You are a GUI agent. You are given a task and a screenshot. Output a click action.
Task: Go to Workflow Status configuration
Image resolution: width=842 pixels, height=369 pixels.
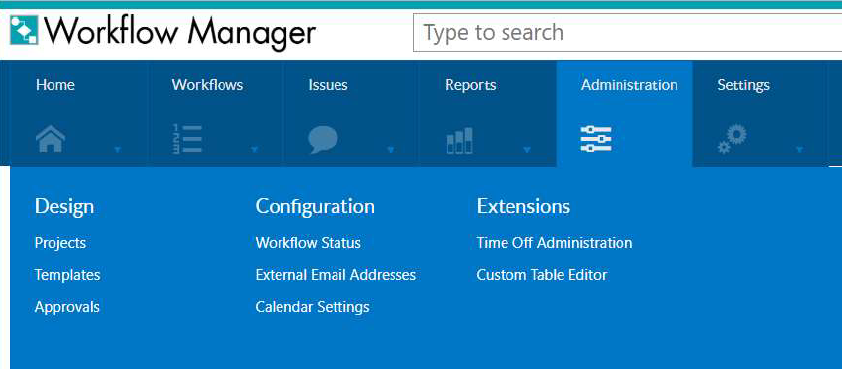click(308, 243)
